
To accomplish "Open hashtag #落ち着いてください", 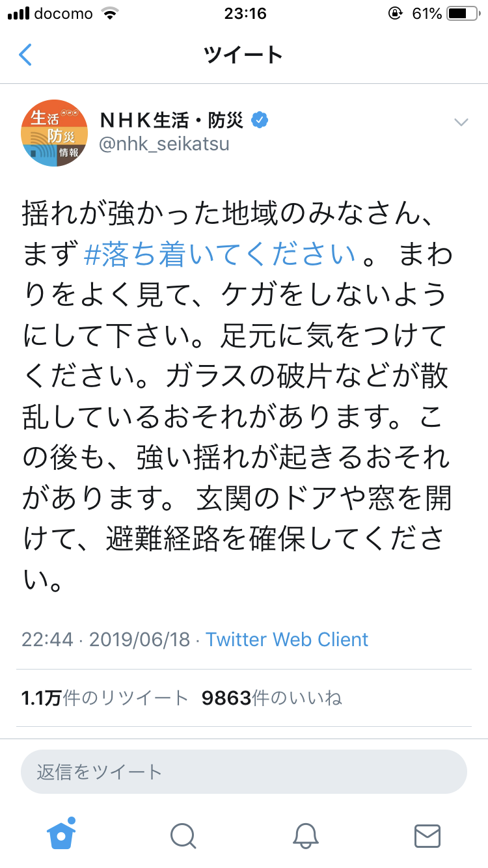I will (221, 254).
